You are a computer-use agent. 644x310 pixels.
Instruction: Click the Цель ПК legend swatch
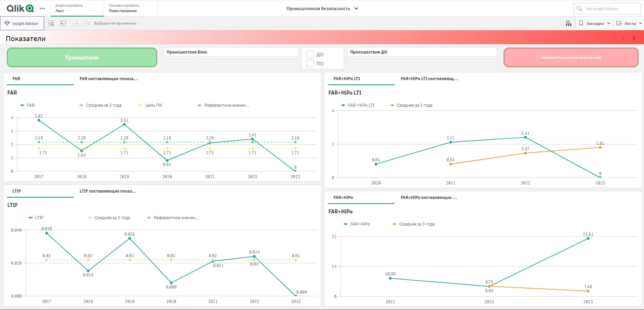coord(140,105)
